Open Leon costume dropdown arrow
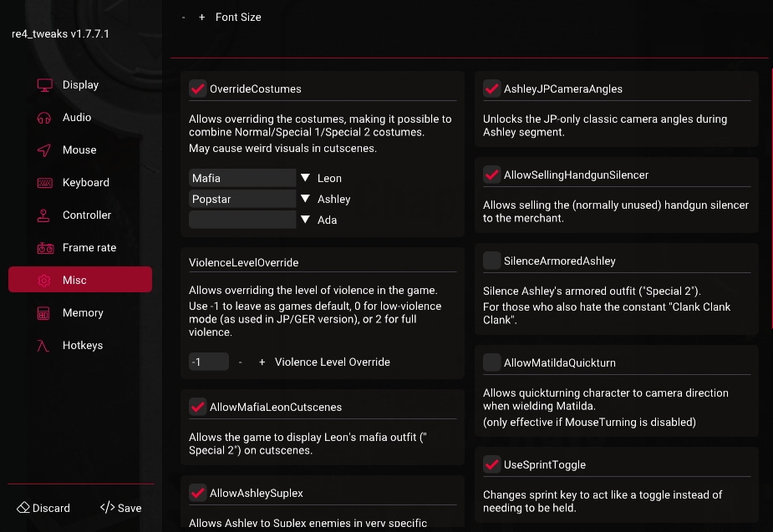The image size is (773, 532). [x=305, y=178]
